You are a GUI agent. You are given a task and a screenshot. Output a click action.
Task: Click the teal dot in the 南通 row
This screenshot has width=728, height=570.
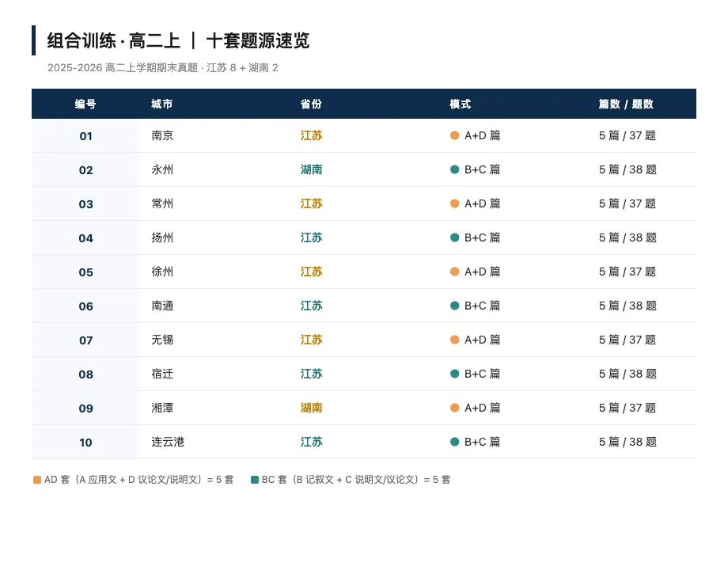[x=454, y=306]
